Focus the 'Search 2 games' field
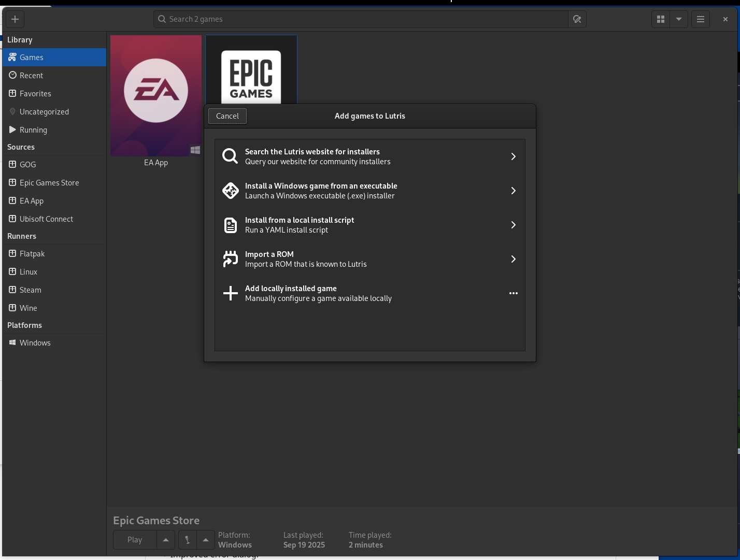Viewport: 740px width, 560px height. [x=361, y=19]
